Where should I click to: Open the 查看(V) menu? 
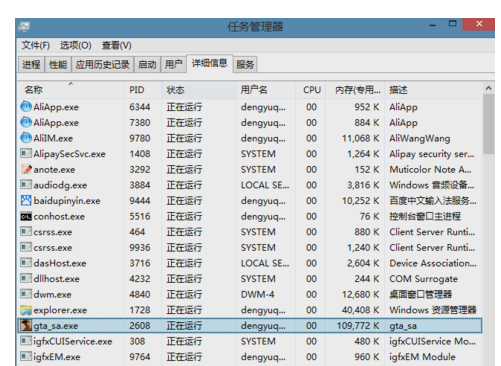pos(117,45)
